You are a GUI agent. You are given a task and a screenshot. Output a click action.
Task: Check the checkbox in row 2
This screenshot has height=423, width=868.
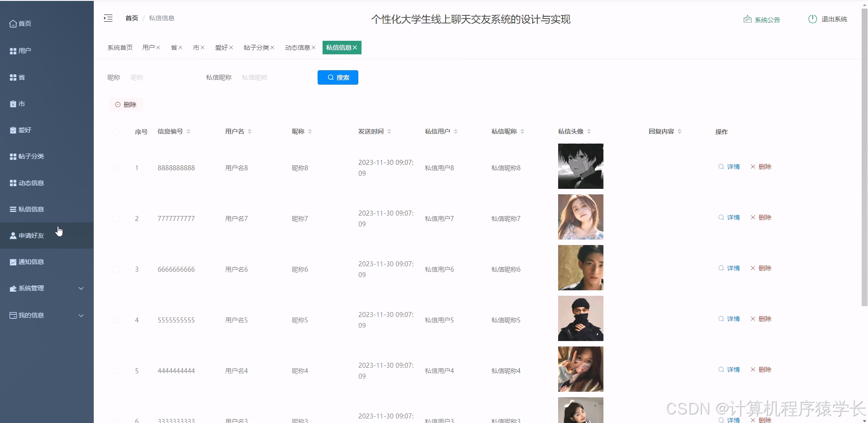tap(116, 219)
